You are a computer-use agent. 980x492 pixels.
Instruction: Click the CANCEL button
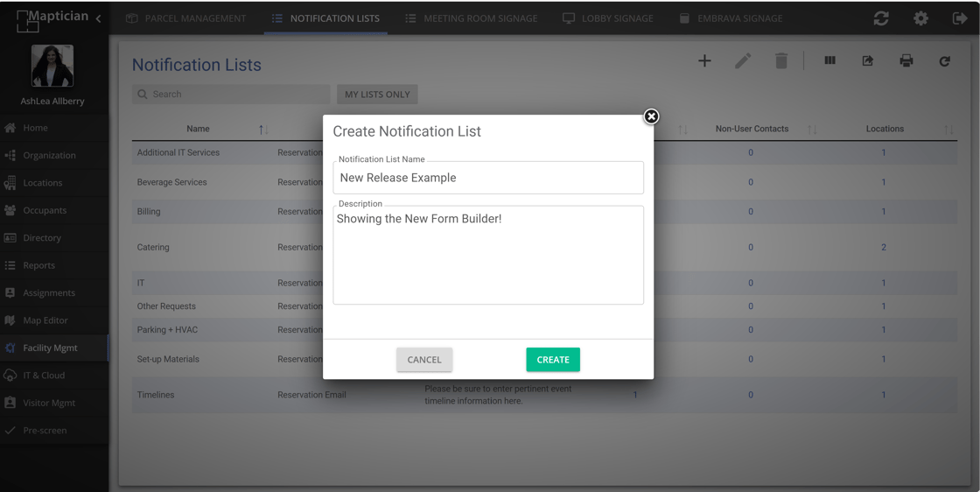click(x=424, y=360)
